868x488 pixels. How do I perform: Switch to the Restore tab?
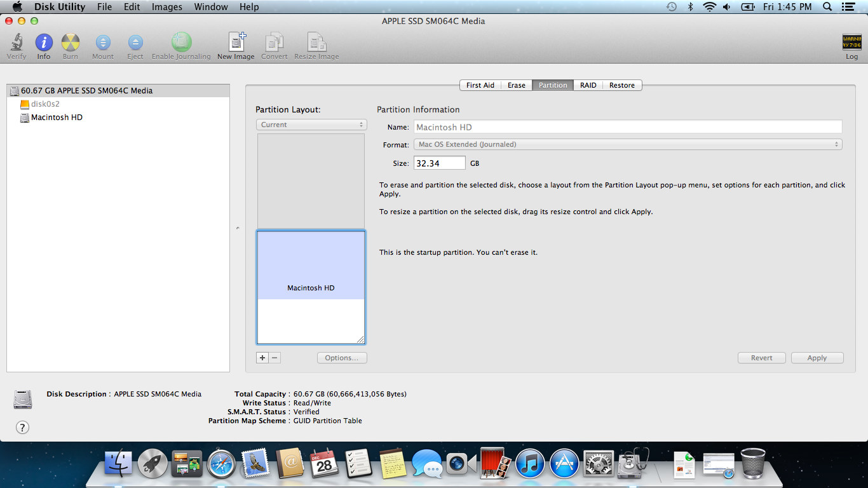pos(622,85)
